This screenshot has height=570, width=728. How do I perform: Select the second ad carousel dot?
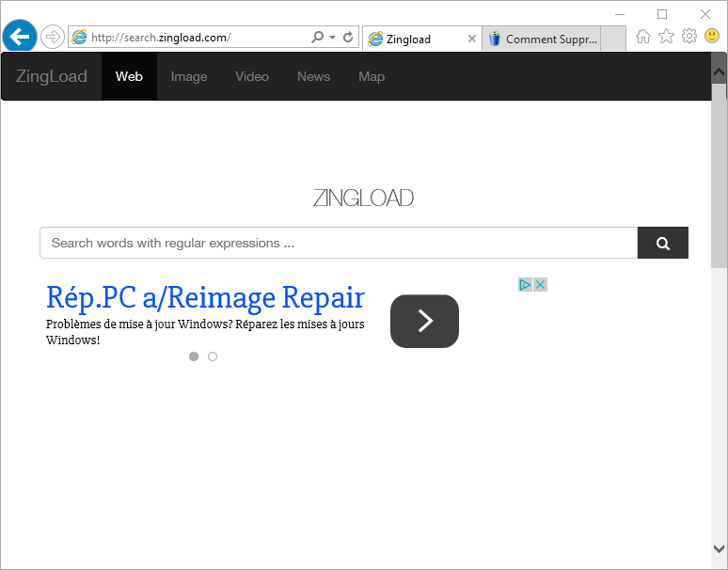point(213,356)
